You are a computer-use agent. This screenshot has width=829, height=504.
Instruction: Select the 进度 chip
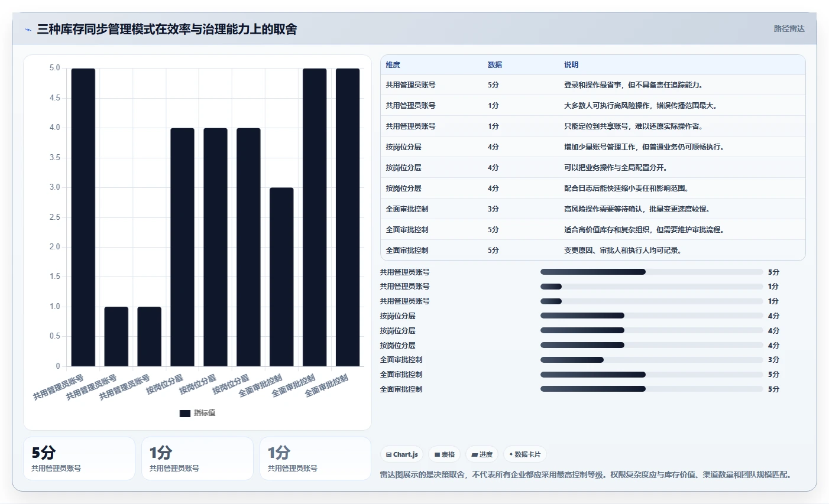coord(482,454)
